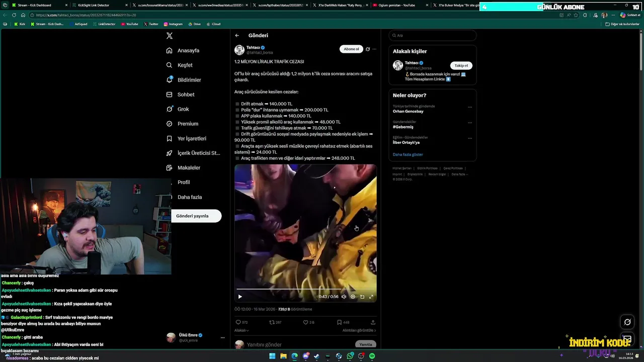Click Takip et for Tahtacı
Image resolution: width=644 pixels, height=362 pixels.
(x=461, y=65)
